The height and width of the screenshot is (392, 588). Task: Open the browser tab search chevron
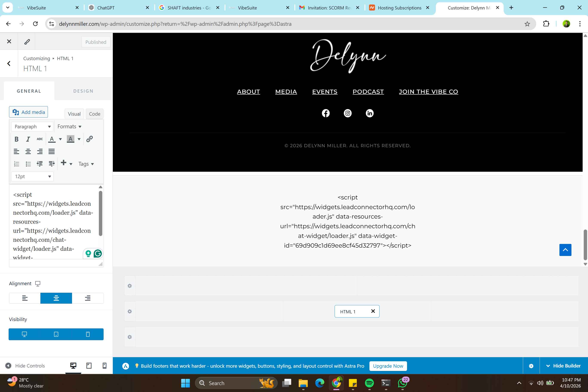tap(8, 8)
